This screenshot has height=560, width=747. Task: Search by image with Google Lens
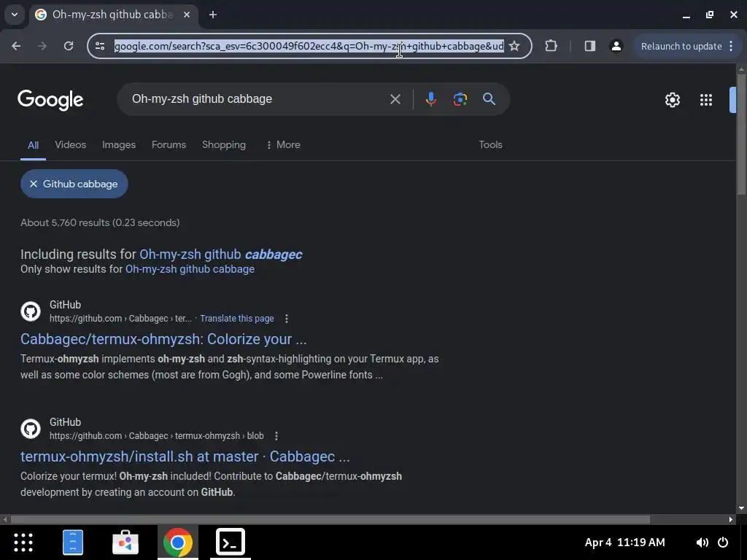tap(460, 99)
